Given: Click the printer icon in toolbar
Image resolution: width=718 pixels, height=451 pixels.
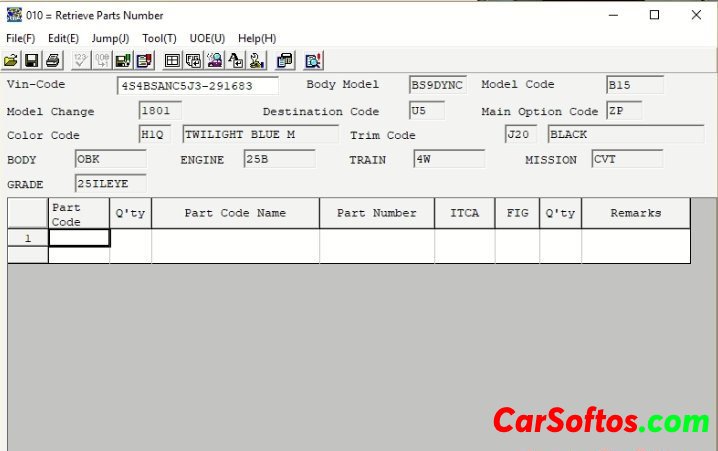Looking at the screenshot, I should click(x=52, y=61).
